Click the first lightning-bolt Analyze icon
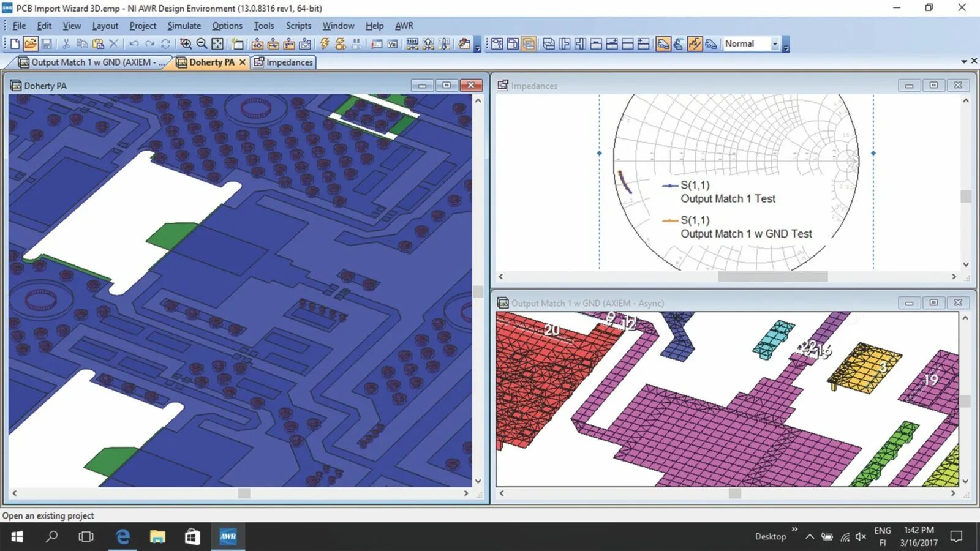Viewport: 980px width, 551px height. click(325, 43)
